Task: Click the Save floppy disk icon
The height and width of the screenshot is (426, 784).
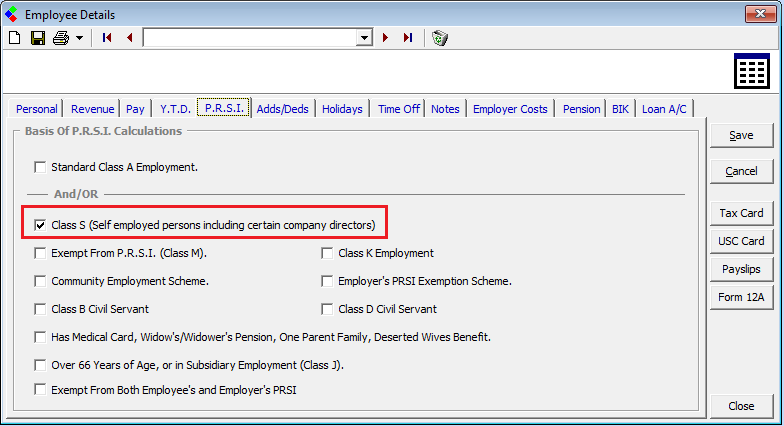Action: coord(37,38)
